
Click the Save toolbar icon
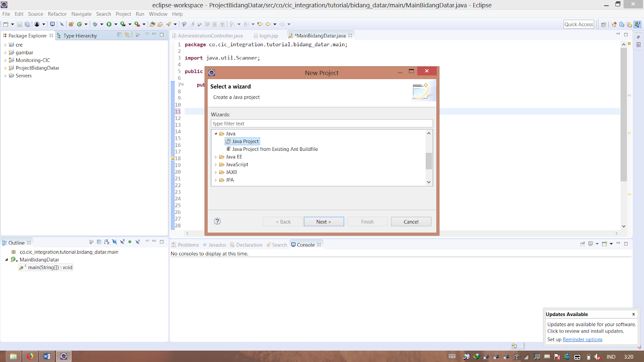pos(19,24)
